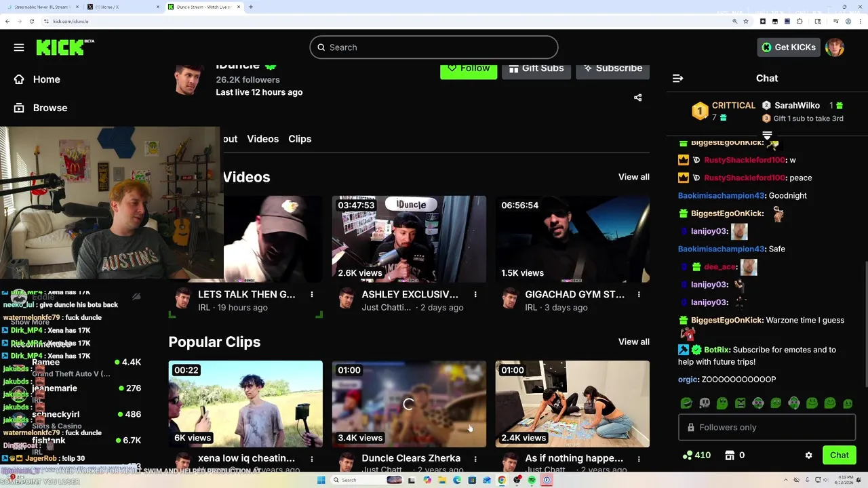Click username RustyShackleford100 saying peace
The image size is (868, 488).
(745, 178)
